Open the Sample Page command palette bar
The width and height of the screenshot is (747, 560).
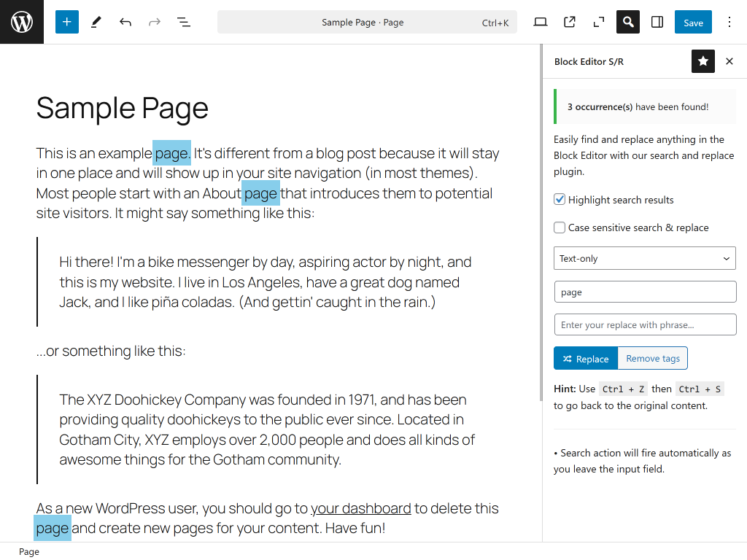click(x=368, y=22)
